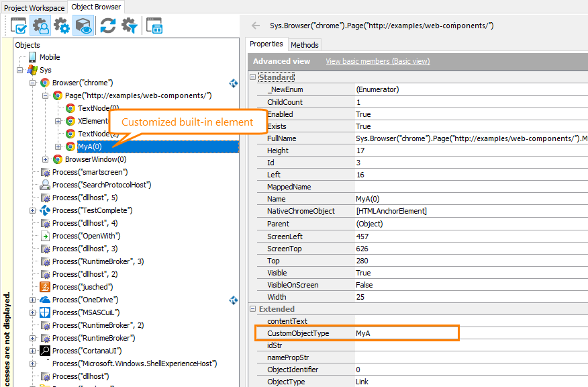Click the View basic members link
Image resolution: width=588 pixels, height=387 pixels.
pos(377,60)
